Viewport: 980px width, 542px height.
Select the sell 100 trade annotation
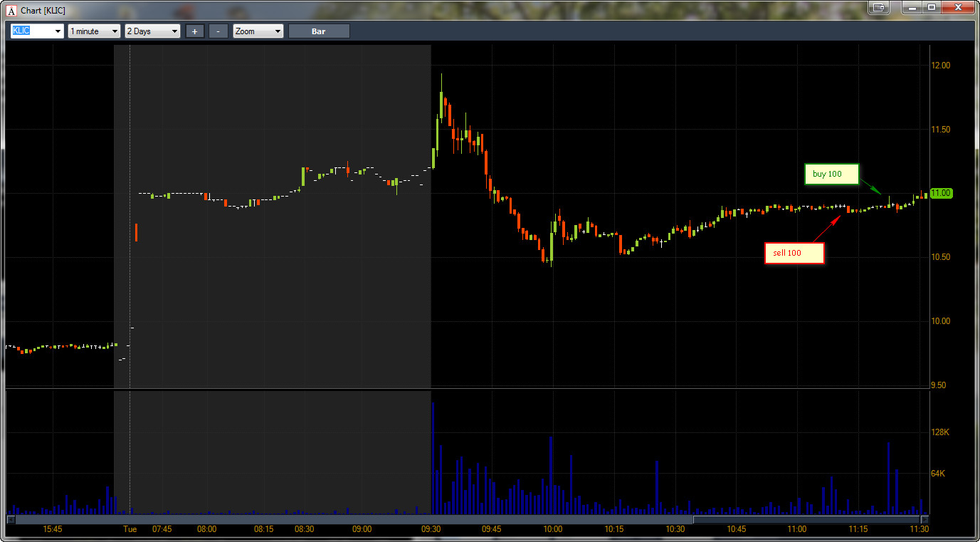pos(794,254)
